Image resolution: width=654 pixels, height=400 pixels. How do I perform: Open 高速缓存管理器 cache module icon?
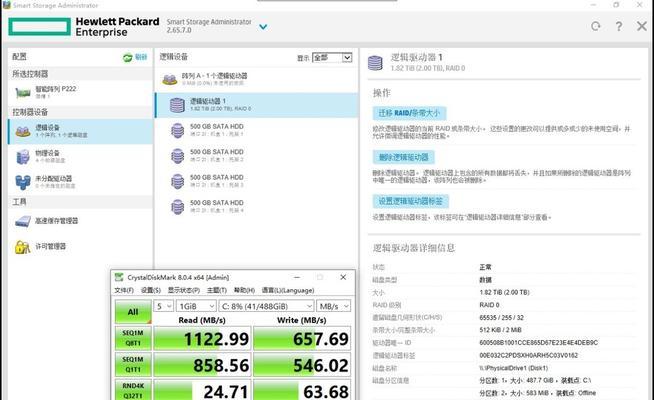(23, 221)
